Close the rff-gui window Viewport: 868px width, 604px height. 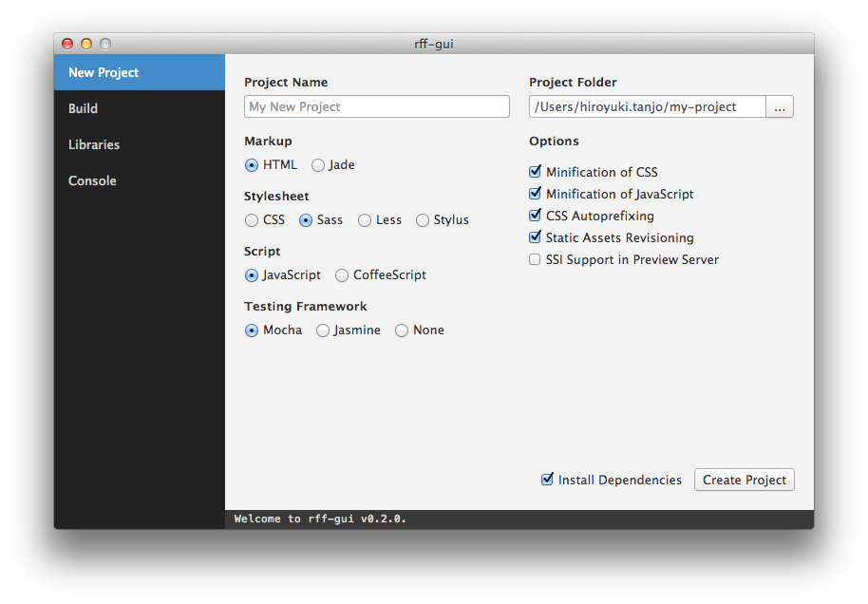tap(67, 44)
